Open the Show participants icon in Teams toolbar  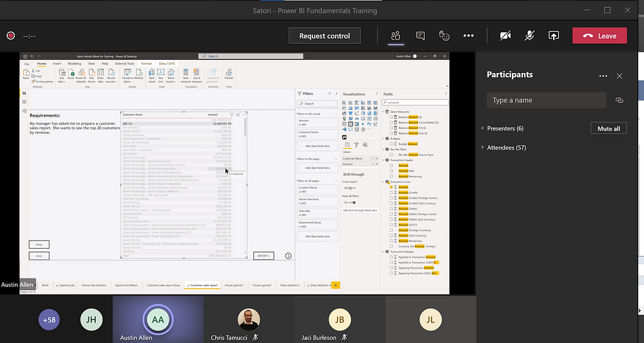coord(395,35)
